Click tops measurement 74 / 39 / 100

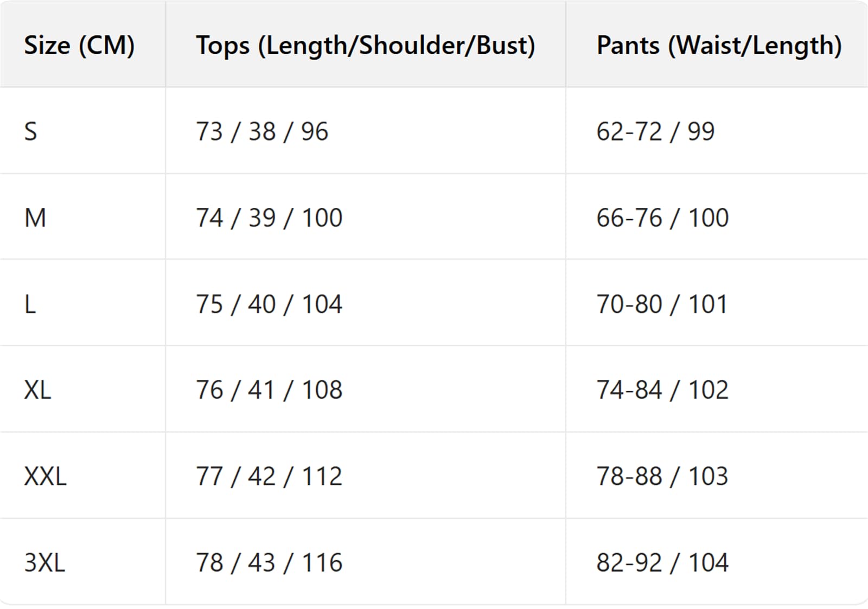point(269,218)
